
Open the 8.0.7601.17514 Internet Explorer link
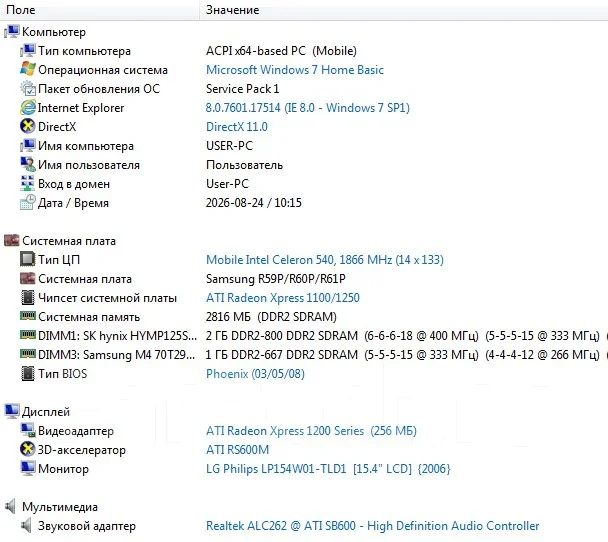pos(307,108)
